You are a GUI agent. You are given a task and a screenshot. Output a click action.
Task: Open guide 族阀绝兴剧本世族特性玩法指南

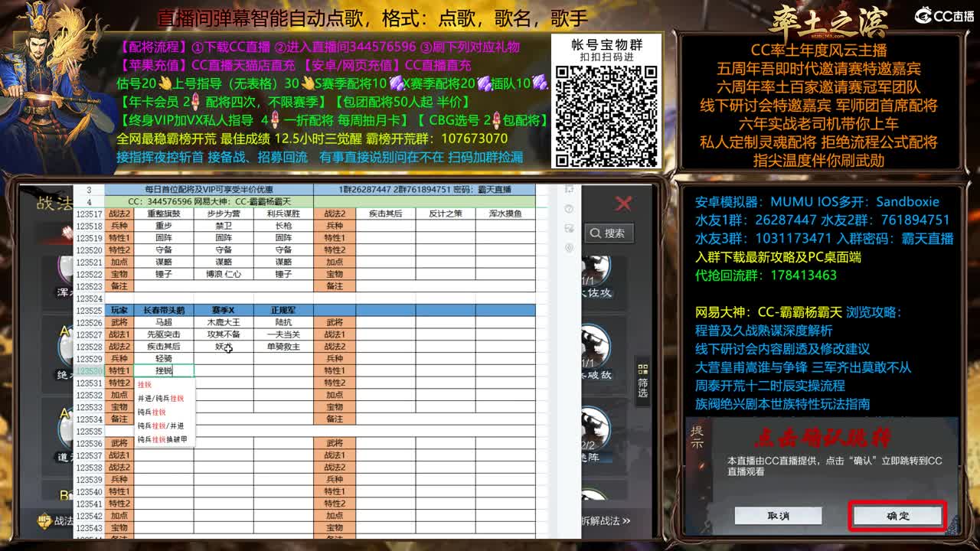782,404
